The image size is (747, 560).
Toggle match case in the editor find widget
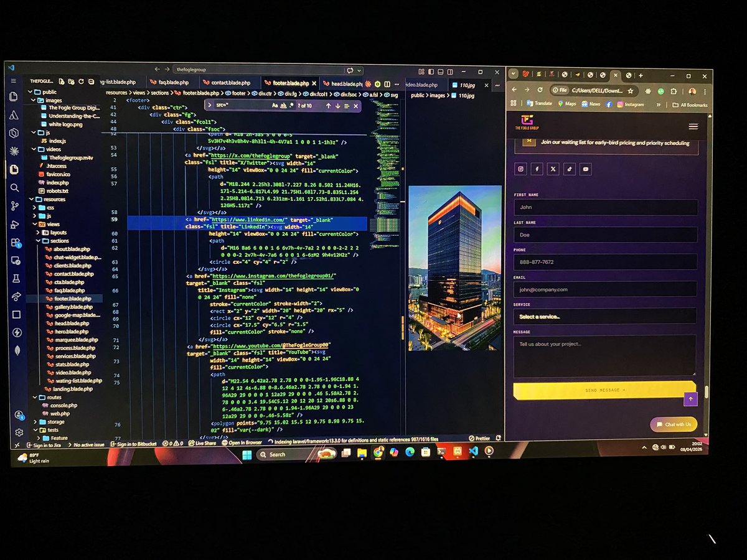(x=275, y=106)
